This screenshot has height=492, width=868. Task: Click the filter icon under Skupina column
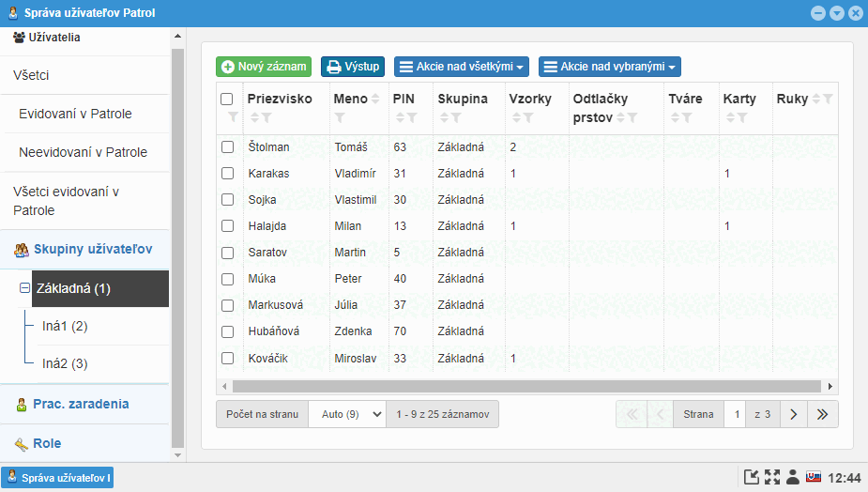pyautogui.click(x=456, y=117)
